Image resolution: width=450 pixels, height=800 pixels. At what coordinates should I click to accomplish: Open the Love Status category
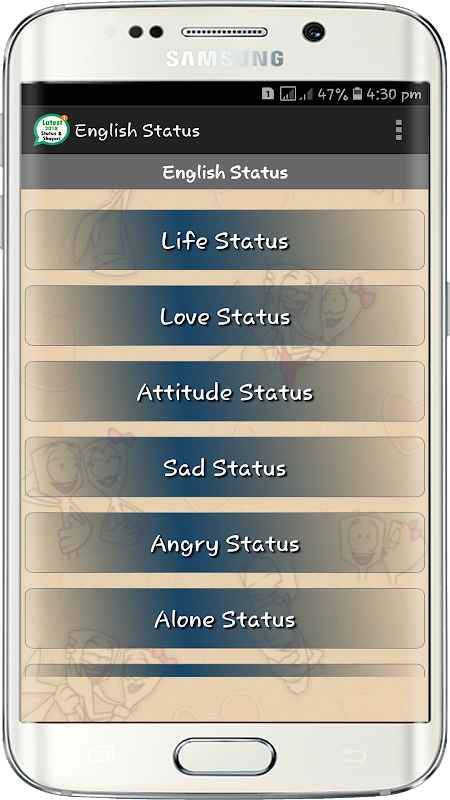225,316
